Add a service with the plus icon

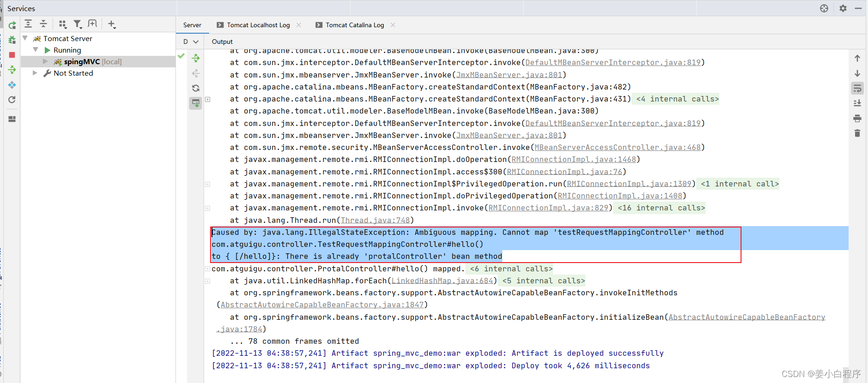coord(112,24)
